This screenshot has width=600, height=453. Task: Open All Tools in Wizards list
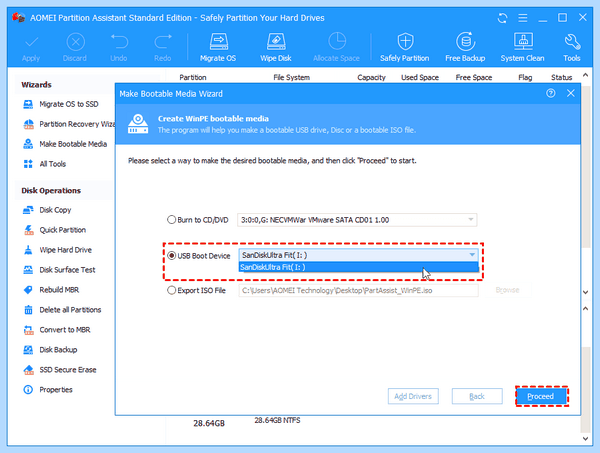point(44,164)
